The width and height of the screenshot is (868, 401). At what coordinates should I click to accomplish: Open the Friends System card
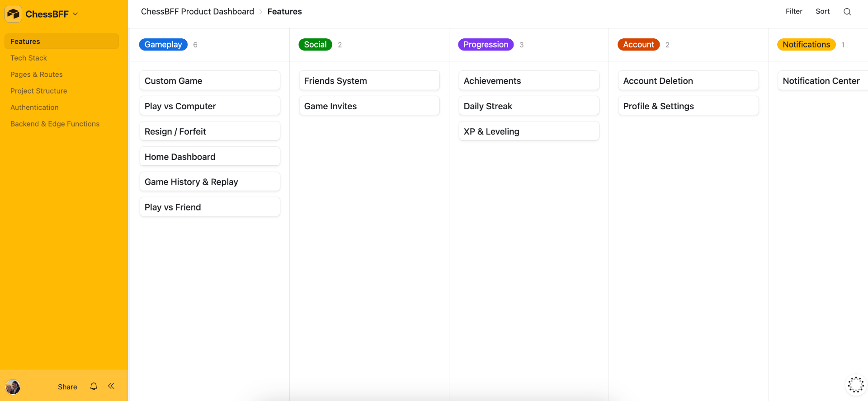[369, 80]
